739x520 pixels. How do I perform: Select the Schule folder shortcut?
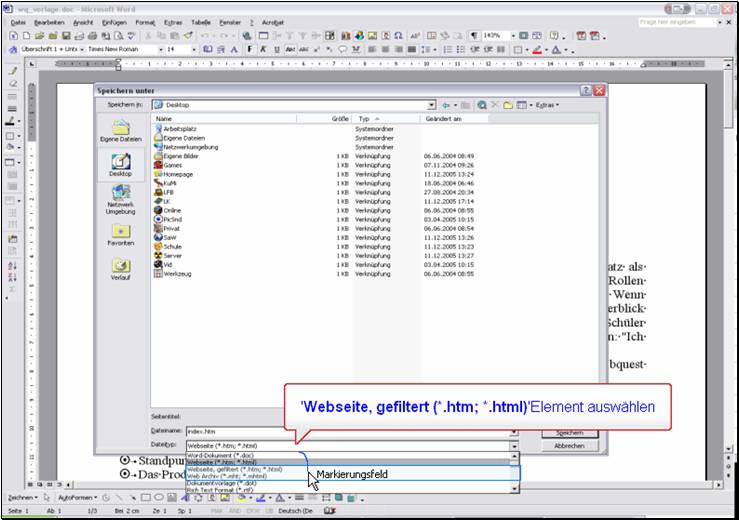173,246
